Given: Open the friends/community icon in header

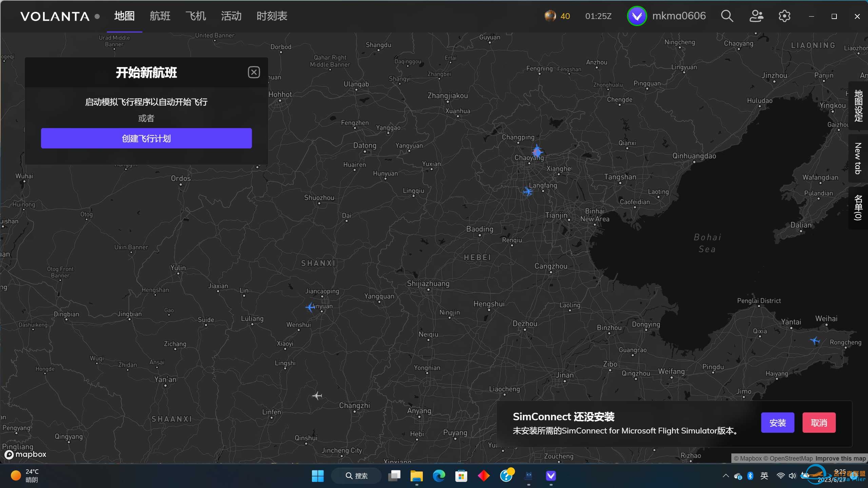Looking at the screenshot, I should point(756,16).
